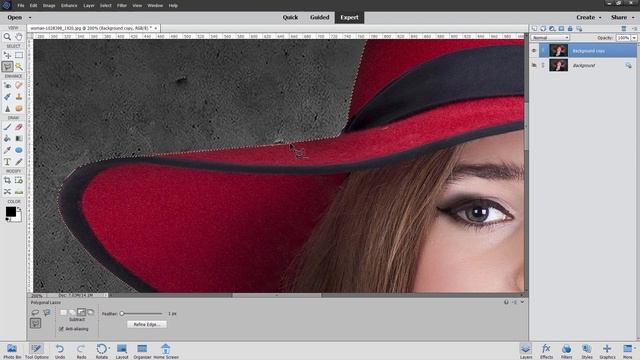Toggle the Anti-aliasing checkbox
640x360 pixels.
(61, 329)
